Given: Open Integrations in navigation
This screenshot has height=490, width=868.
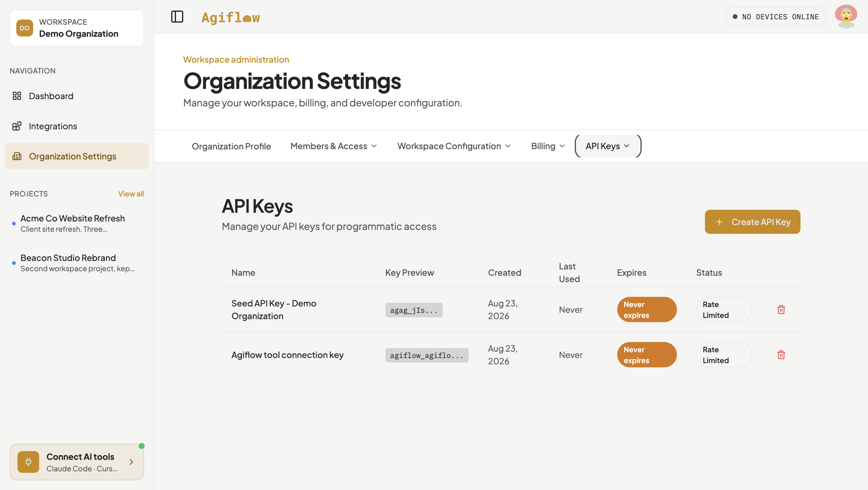Looking at the screenshot, I should pyautogui.click(x=77, y=126).
